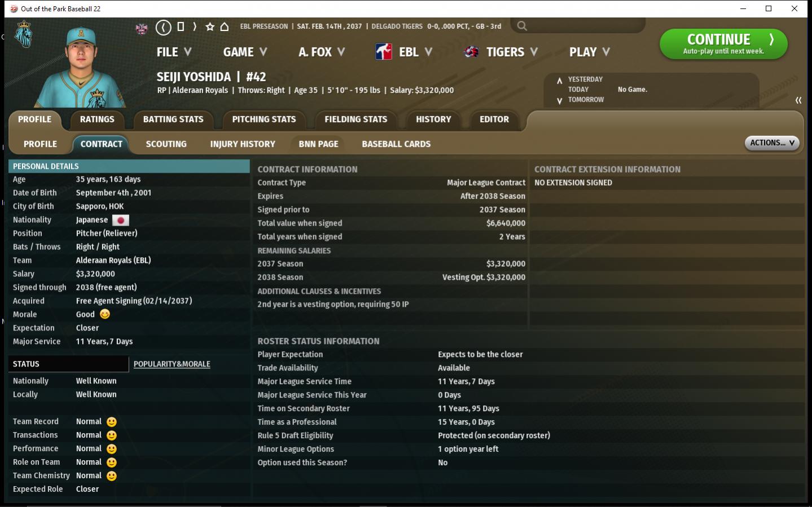Expand the ACTIONS dropdown
812x507 pixels.
772,143
